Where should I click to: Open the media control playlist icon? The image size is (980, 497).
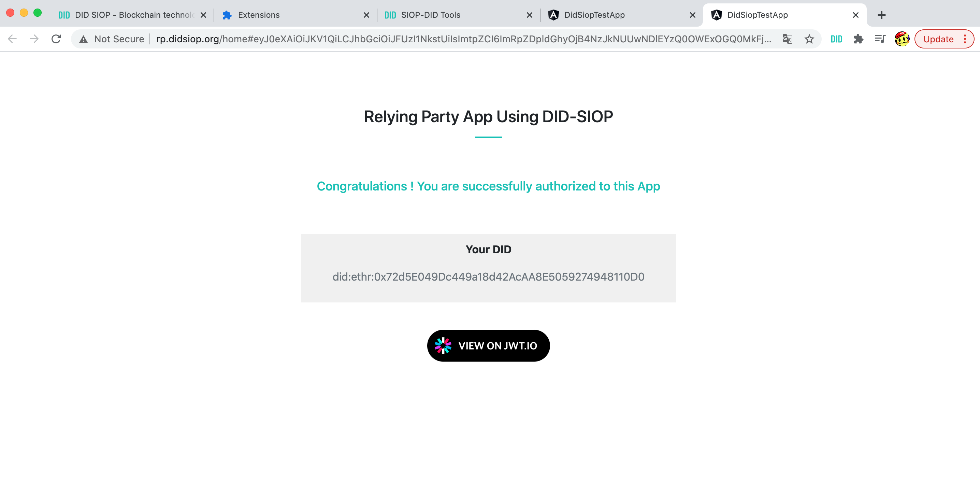click(880, 39)
